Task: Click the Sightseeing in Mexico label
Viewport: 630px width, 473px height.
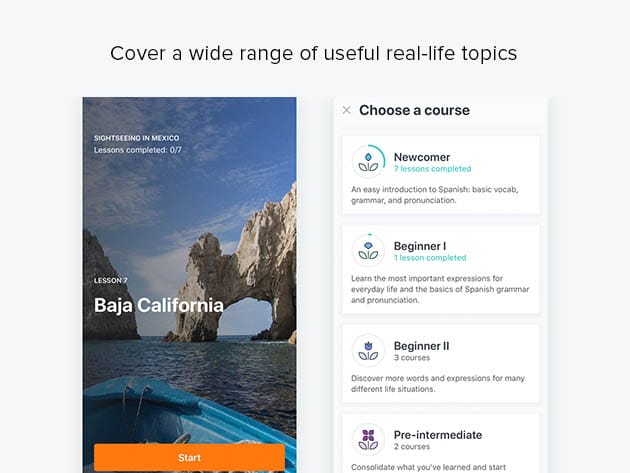Action: coord(137,138)
